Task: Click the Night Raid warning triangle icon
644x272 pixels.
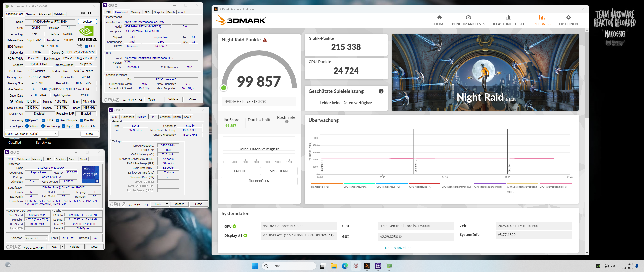Action: tap(265, 40)
